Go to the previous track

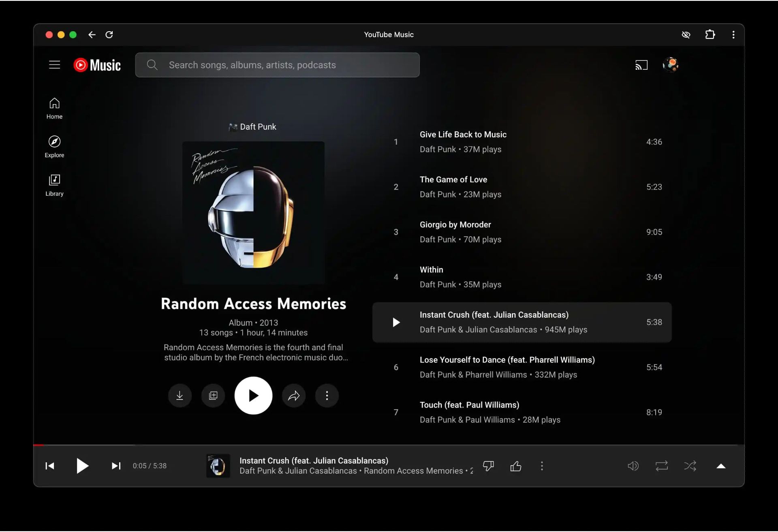click(50, 466)
